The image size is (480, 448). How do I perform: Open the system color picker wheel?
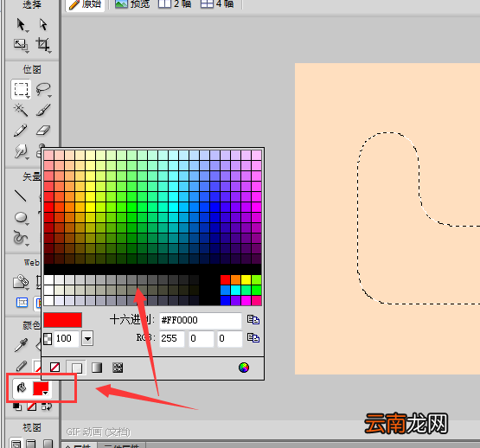click(244, 368)
